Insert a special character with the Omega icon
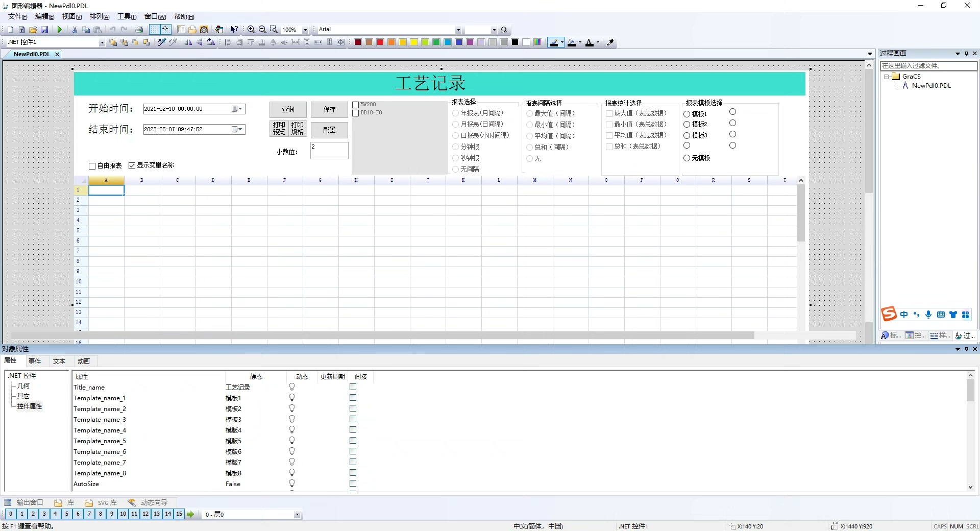 click(504, 30)
